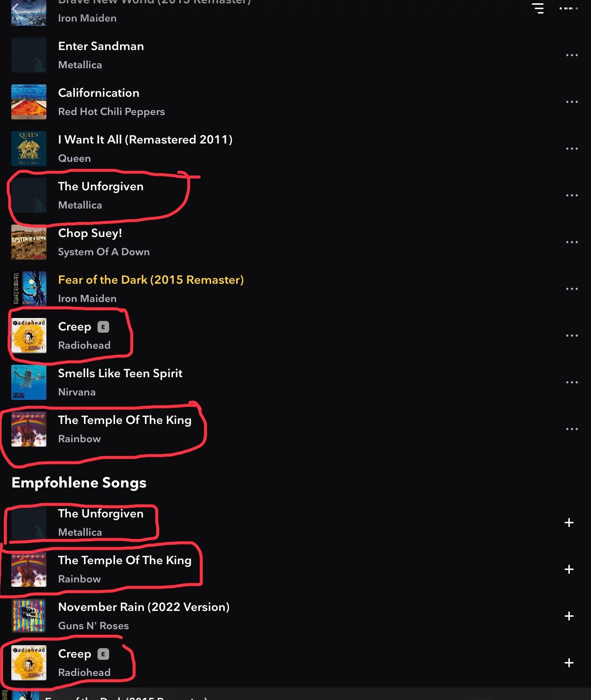Screen dimensions: 591x700
Task: Open three-dot menu for Smells Like Teen Spirit
Action: tap(572, 382)
